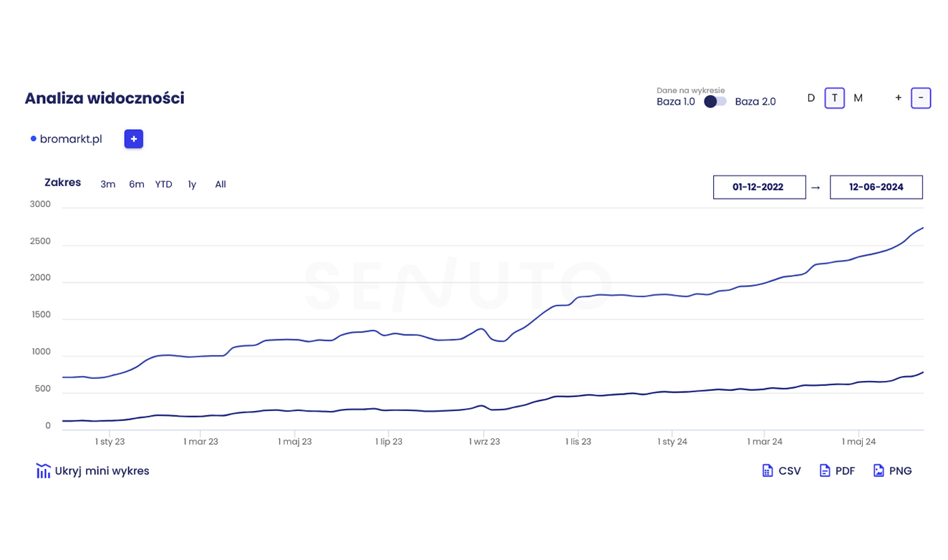Viewport: 948px width, 560px height.
Task: Open end date field 12-06-2024
Action: coord(876,187)
